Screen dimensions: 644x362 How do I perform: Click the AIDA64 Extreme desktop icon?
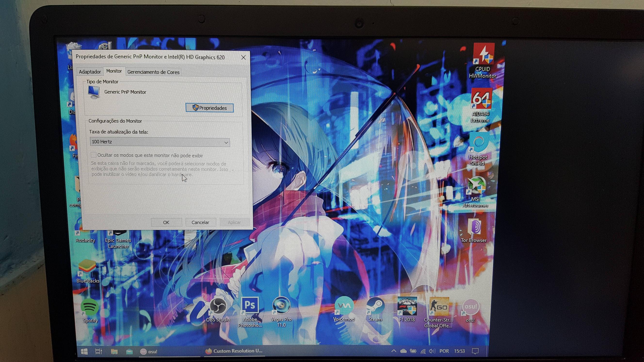point(481,99)
